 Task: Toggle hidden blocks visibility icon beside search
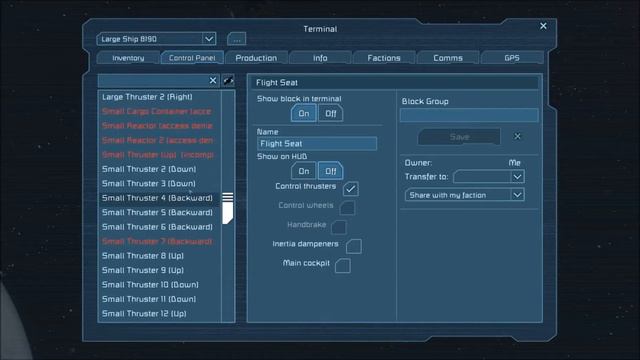click(229, 80)
